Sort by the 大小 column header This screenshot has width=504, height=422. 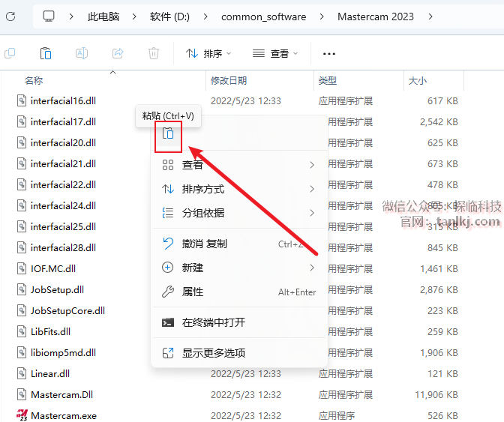(x=417, y=80)
